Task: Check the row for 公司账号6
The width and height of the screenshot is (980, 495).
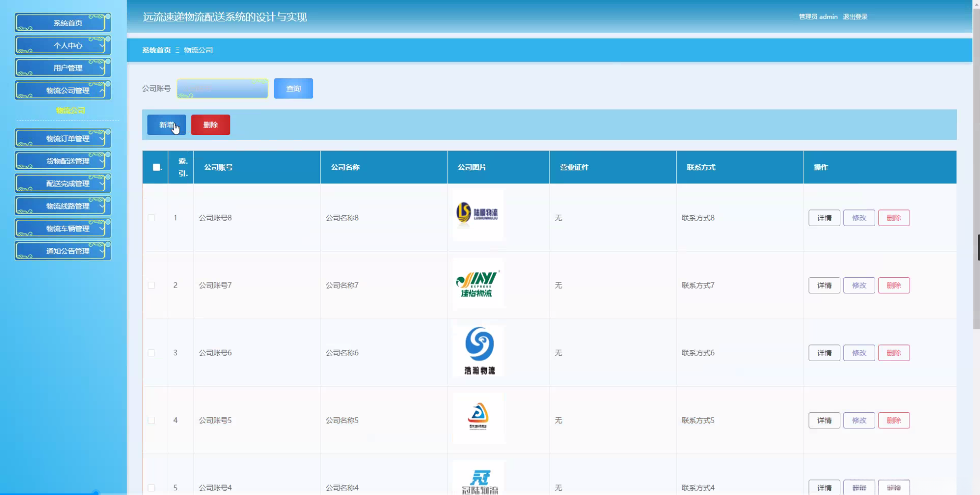Action: pos(151,353)
